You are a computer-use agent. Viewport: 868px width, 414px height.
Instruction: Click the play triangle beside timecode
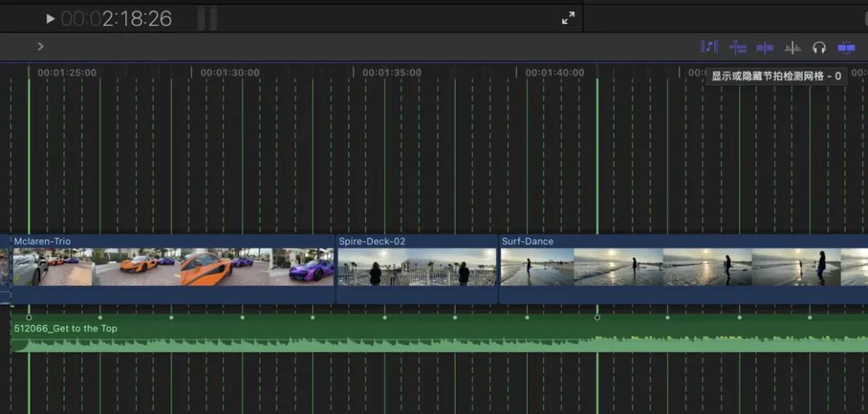(x=51, y=18)
